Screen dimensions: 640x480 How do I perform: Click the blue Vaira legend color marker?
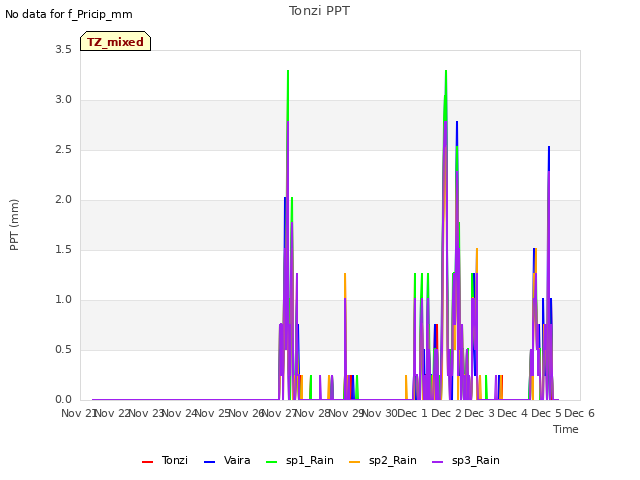click(x=209, y=462)
